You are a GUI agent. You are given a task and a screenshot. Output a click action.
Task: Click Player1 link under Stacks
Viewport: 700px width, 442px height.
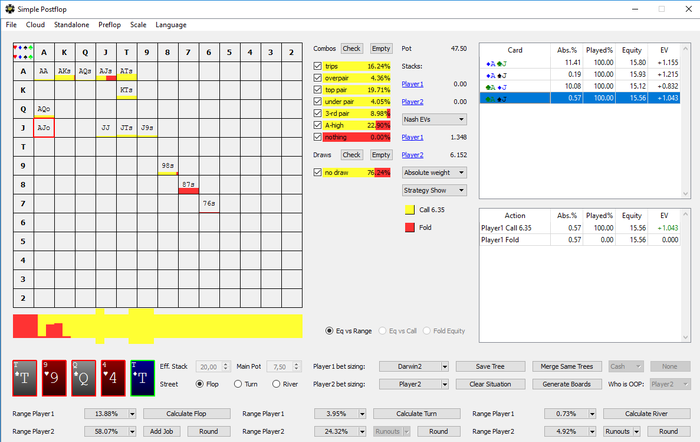(412, 84)
